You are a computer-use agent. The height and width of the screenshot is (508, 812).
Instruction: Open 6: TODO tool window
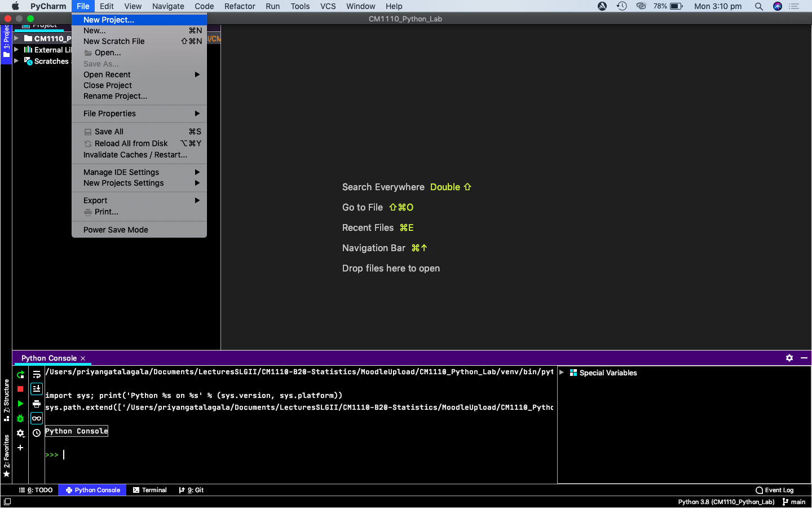36,490
